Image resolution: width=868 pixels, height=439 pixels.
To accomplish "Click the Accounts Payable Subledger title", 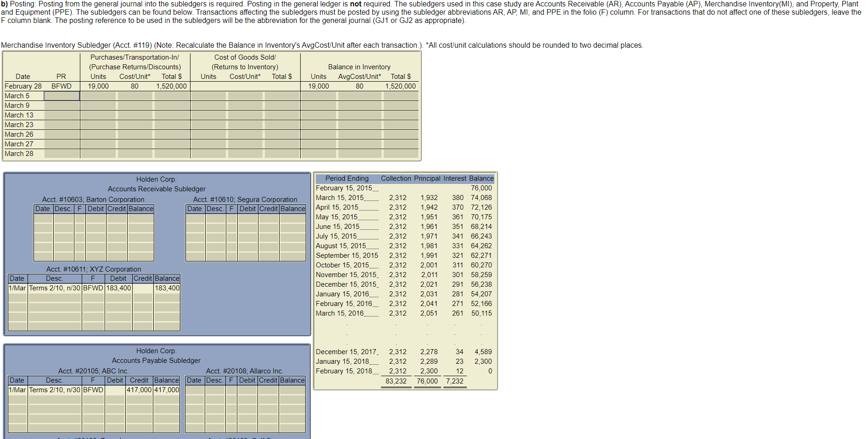I will [156, 361].
